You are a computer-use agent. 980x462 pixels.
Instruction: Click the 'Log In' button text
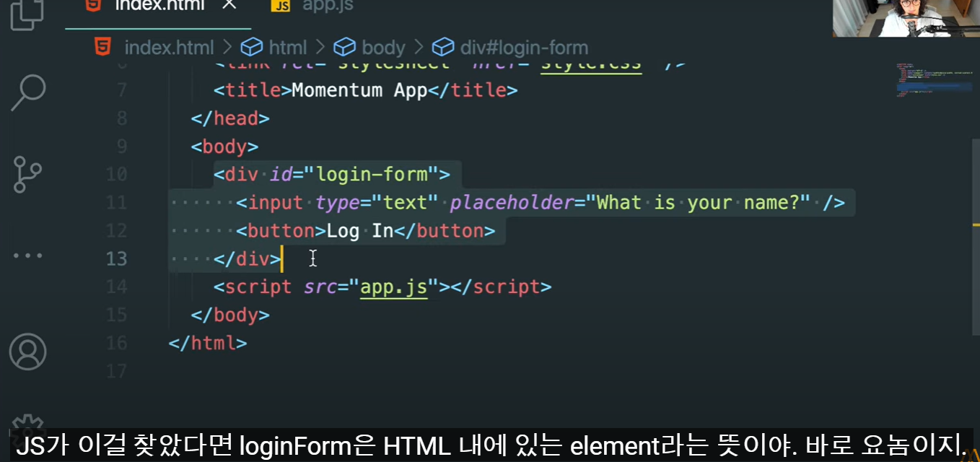click(360, 230)
